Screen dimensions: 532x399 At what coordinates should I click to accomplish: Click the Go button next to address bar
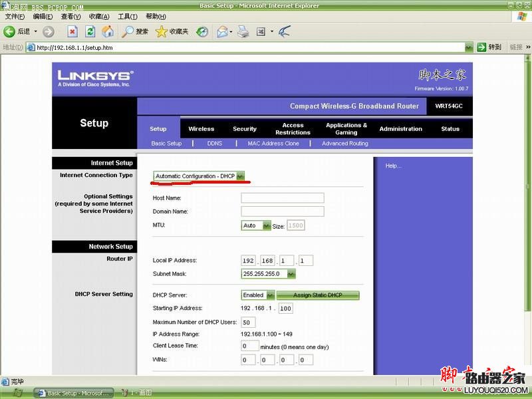(489, 47)
